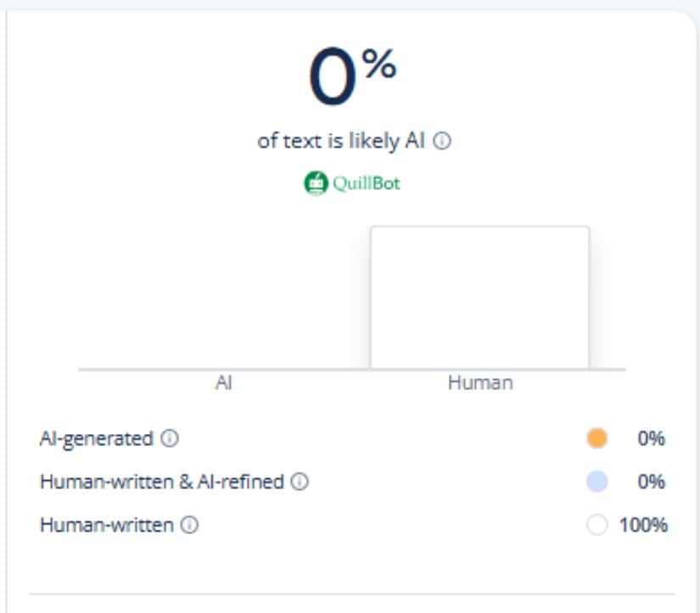This screenshot has width=700, height=613.
Task: Click the 0% value in AI-refined row
Action: (x=652, y=482)
